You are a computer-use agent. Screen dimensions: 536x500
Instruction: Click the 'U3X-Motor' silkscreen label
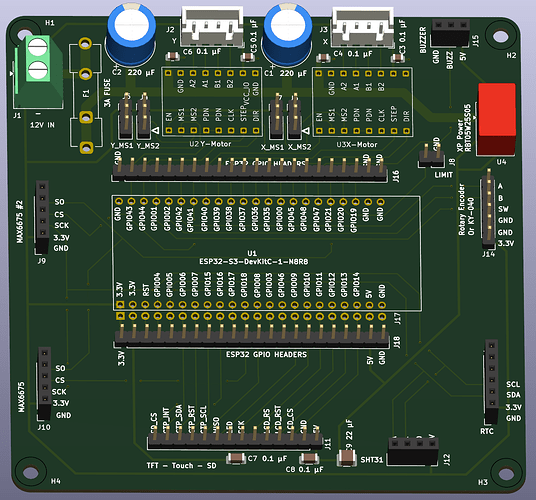coord(357,145)
